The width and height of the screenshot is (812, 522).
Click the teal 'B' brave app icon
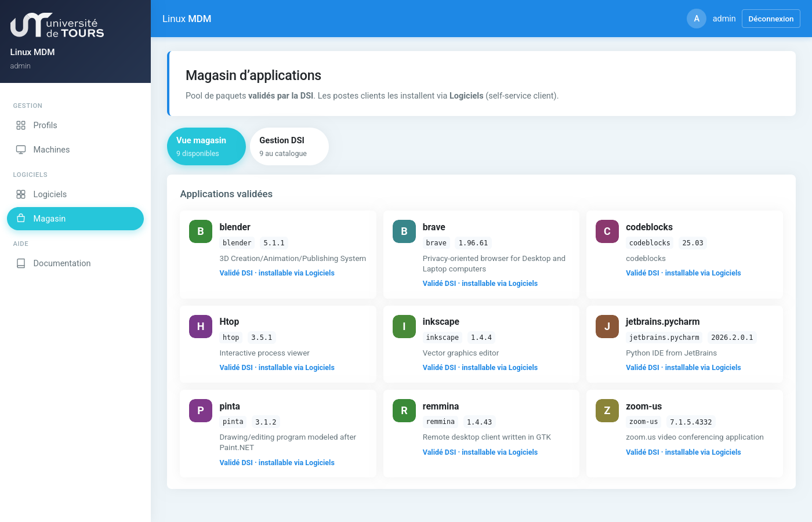tap(404, 231)
